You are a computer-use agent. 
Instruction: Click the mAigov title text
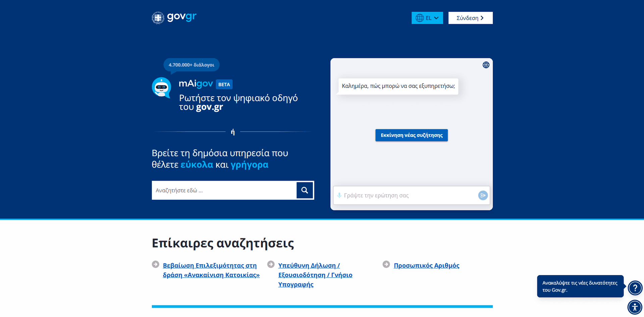tap(196, 84)
